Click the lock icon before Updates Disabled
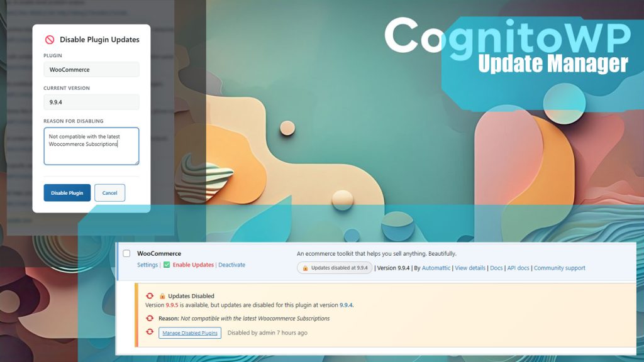The width and height of the screenshot is (644, 362). point(162,296)
